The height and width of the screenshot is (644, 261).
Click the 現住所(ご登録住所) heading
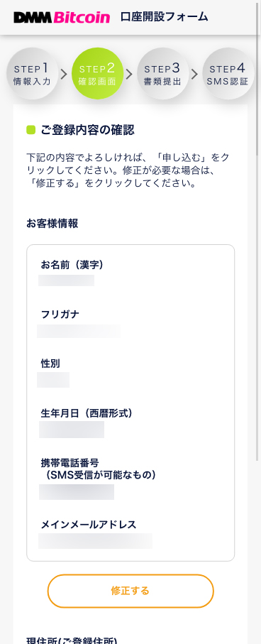pos(72,640)
